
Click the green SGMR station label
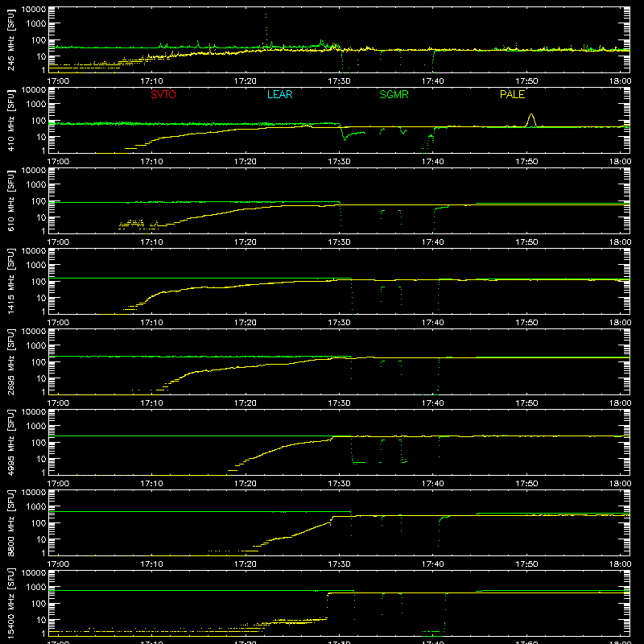pos(394,94)
